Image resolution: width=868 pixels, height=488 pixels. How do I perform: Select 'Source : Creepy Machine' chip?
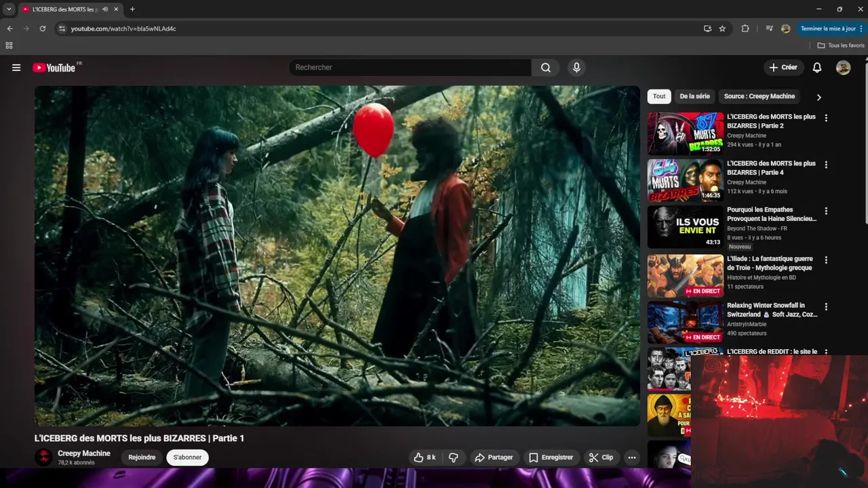pyautogui.click(x=759, y=96)
